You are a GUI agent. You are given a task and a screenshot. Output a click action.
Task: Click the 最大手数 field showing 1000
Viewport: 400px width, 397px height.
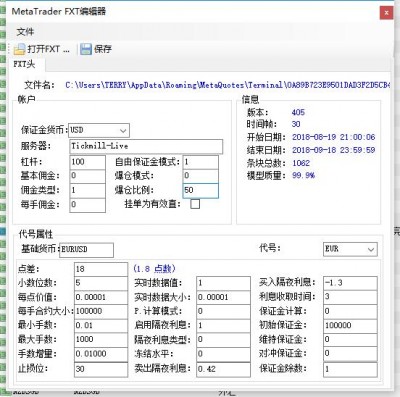click(x=101, y=340)
